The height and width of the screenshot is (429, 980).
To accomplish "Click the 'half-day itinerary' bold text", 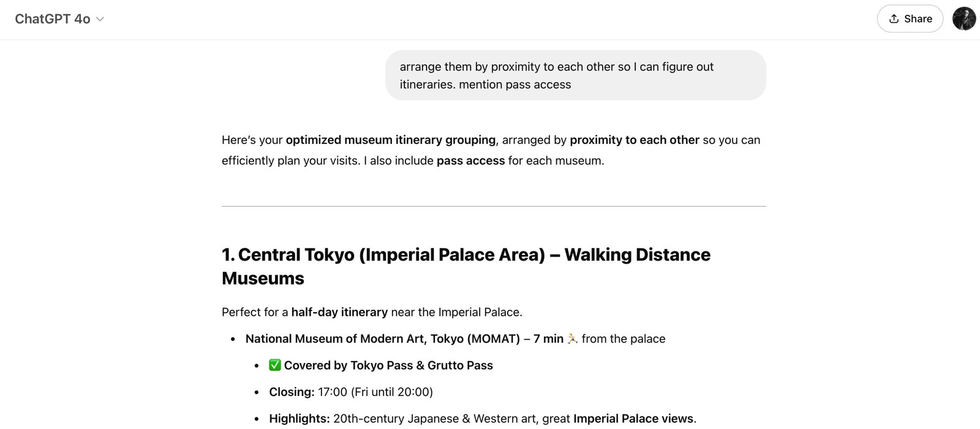I will (x=339, y=312).
